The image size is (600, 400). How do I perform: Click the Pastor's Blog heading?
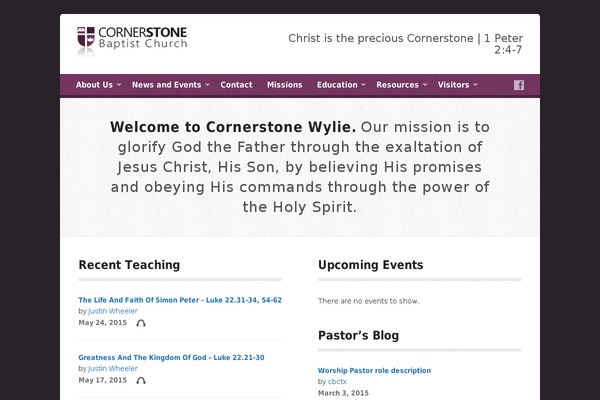359,335
